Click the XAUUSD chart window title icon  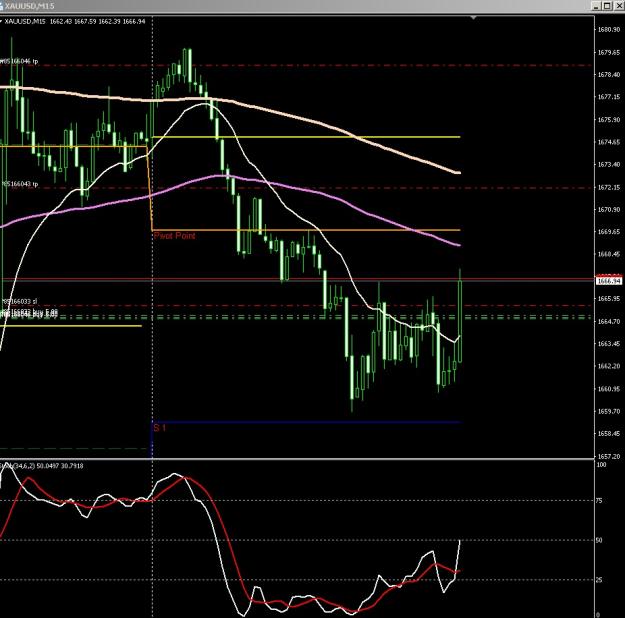1,6
